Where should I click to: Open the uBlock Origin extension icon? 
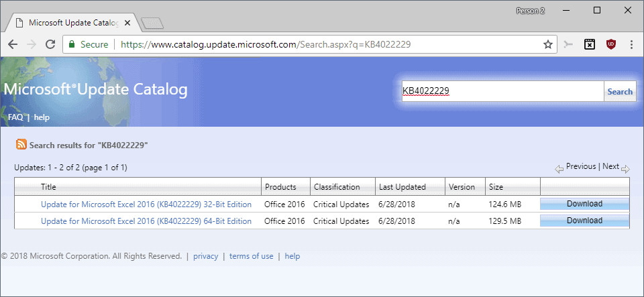pos(610,44)
